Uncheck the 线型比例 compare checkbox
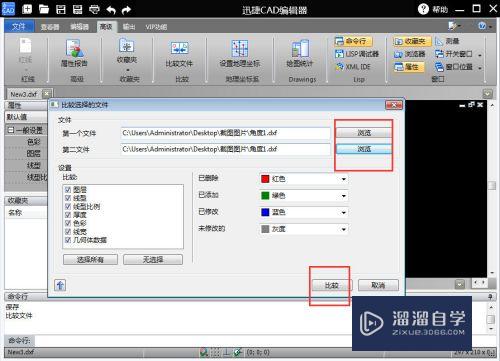Image resolution: width=500 pixels, height=361 pixels. tap(68, 206)
